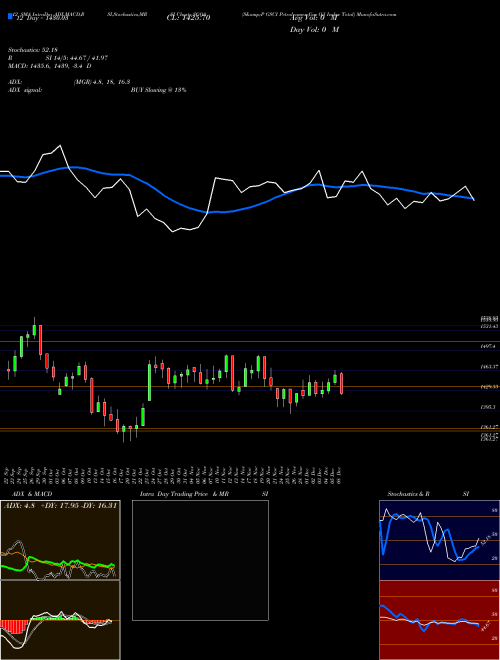Click the last red candlestick on the chart
This screenshot has height=660, width=500.
tap(342, 383)
